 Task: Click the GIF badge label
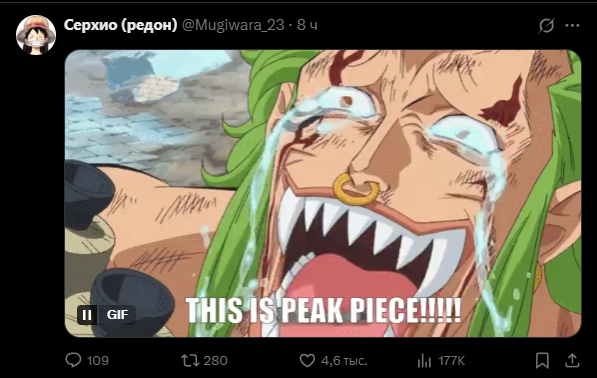(x=117, y=315)
